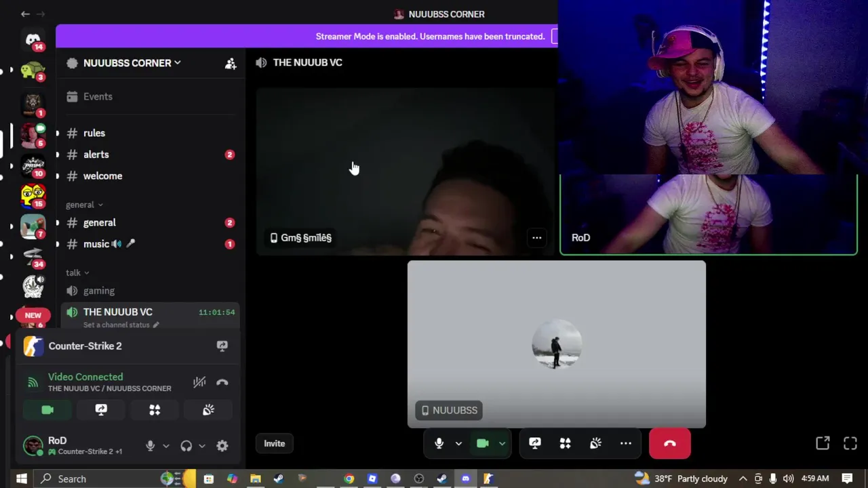Open soundboard in voice panel
The width and height of the screenshot is (868, 488).
pos(208,409)
